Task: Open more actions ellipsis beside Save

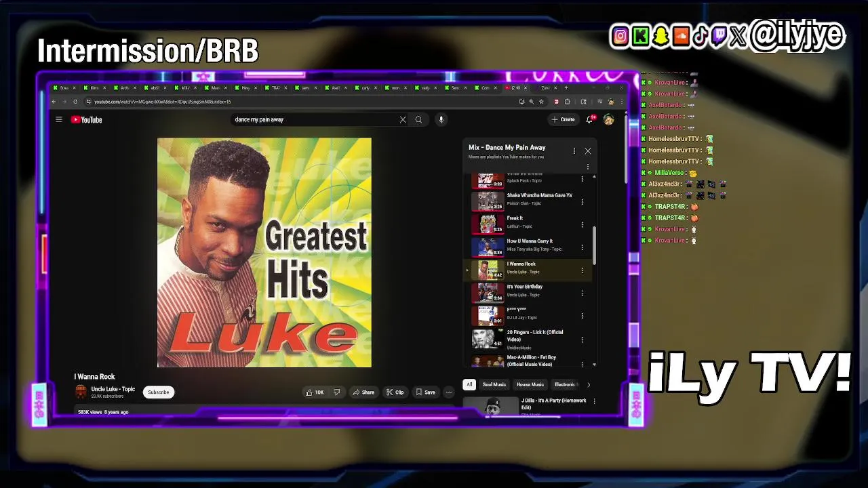Action: (x=448, y=392)
